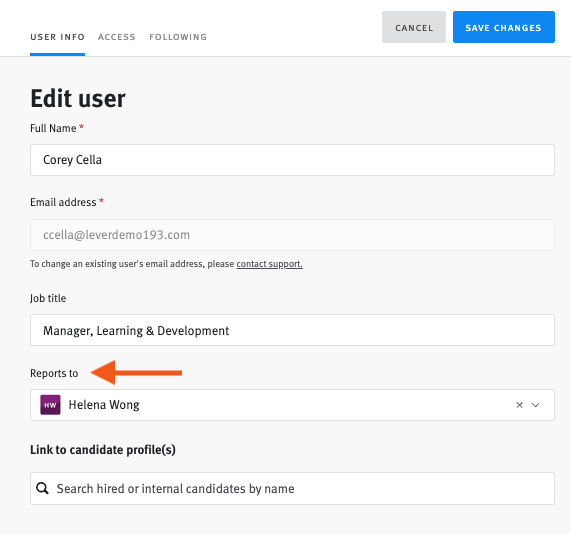Click SAVE CHANGES button
571x534 pixels.
tap(504, 27)
